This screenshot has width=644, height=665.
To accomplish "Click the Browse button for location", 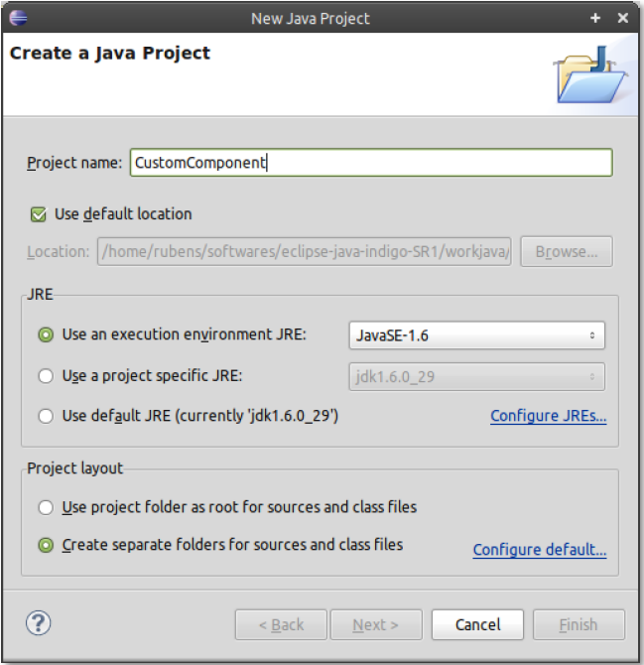I will tap(566, 252).
